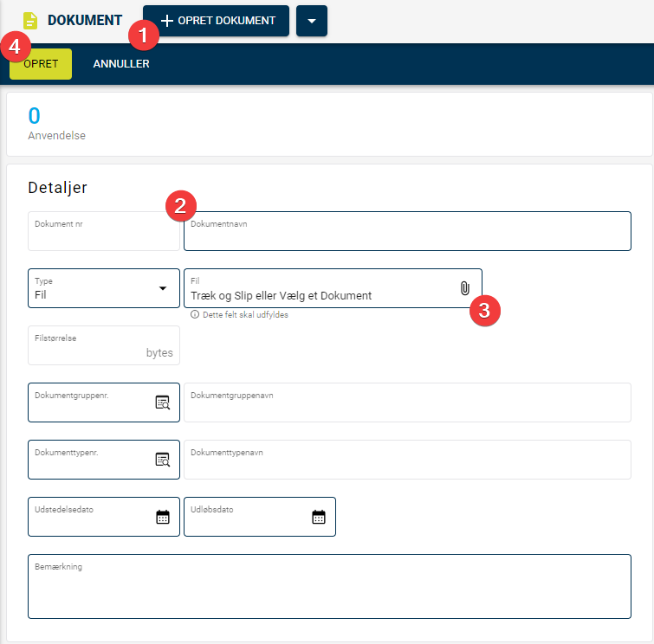Click into the Dokumentgruppenr. input

point(104,402)
